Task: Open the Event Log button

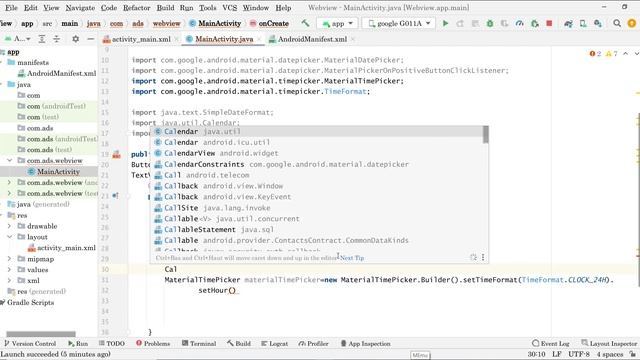Action: (x=551, y=343)
